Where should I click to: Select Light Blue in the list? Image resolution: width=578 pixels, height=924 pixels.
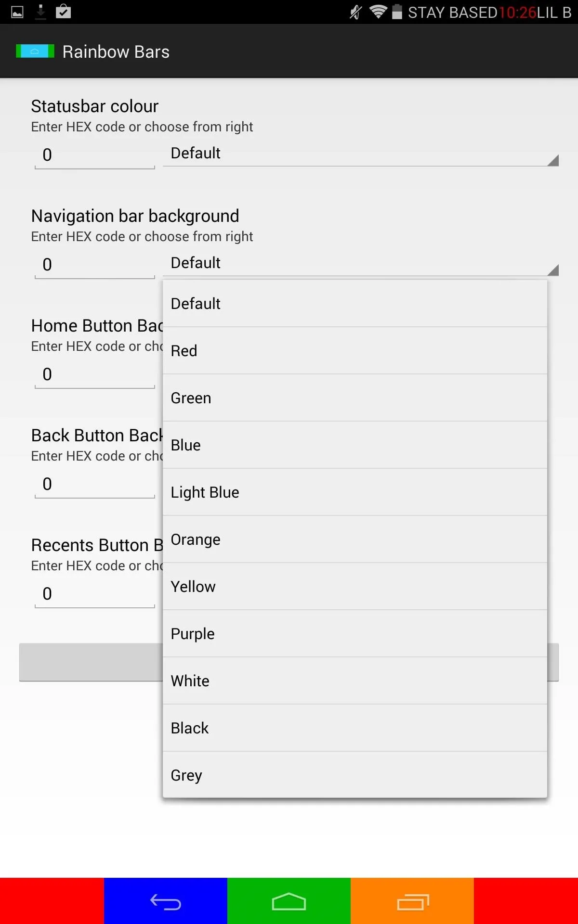355,492
